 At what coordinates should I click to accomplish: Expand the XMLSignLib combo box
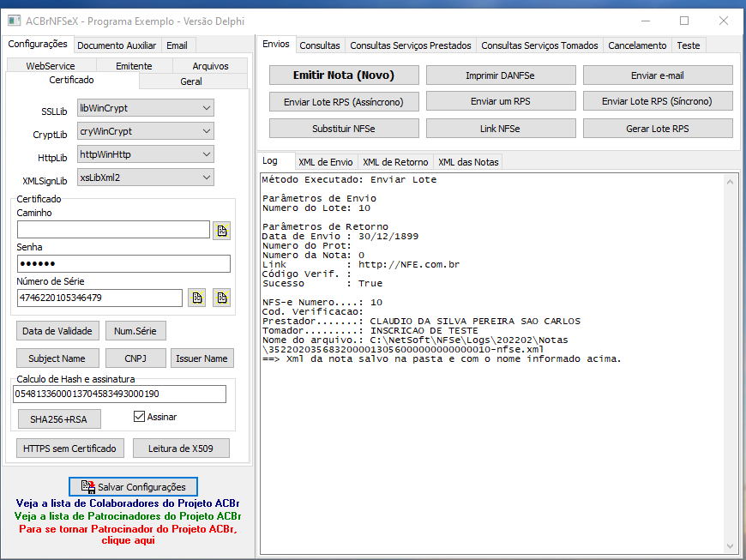[x=146, y=178]
